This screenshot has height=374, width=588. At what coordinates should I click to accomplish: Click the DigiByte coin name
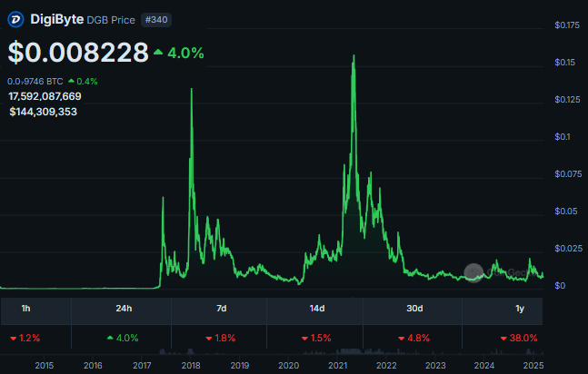click(x=56, y=19)
